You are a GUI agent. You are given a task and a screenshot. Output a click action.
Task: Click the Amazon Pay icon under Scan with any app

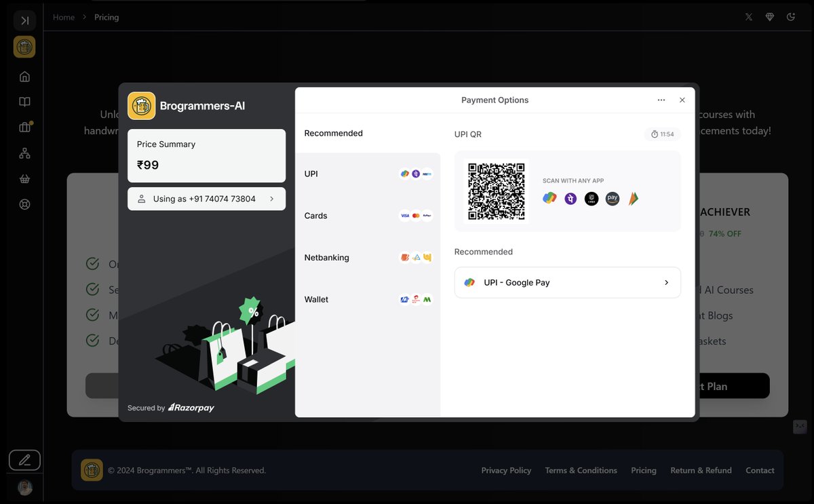(613, 199)
